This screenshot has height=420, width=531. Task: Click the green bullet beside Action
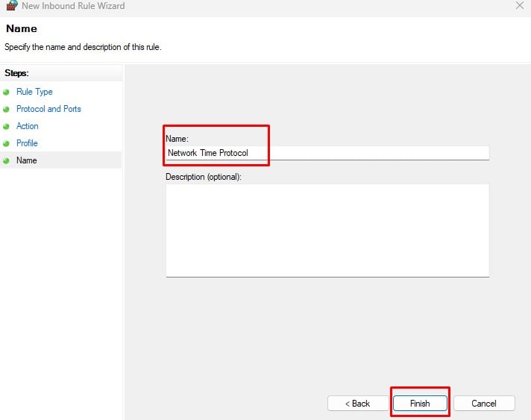[x=6, y=127]
